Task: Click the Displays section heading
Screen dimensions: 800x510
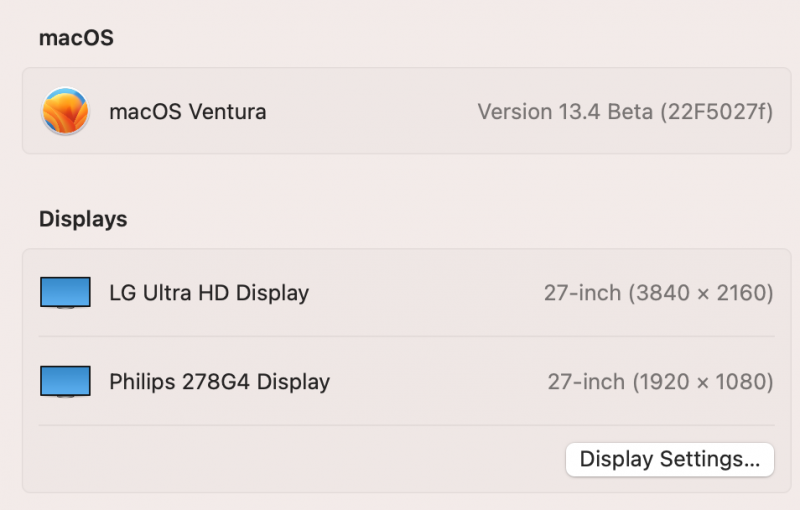Action: click(83, 219)
